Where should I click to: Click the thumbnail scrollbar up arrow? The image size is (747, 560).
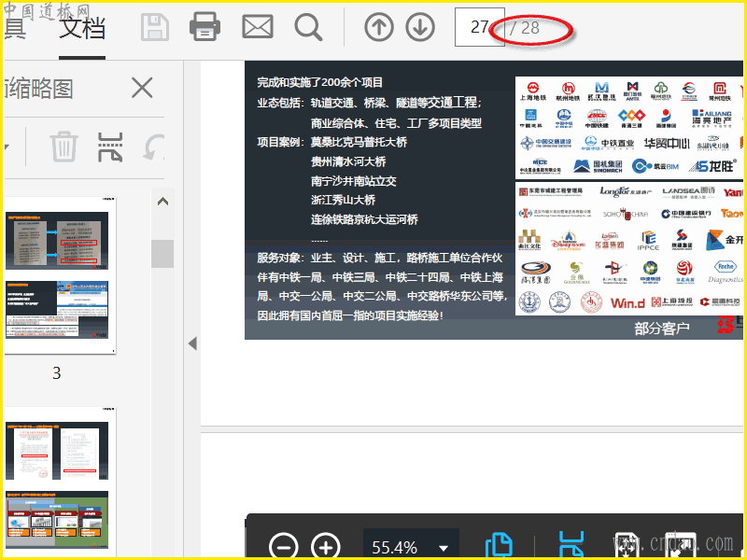click(x=162, y=202)
